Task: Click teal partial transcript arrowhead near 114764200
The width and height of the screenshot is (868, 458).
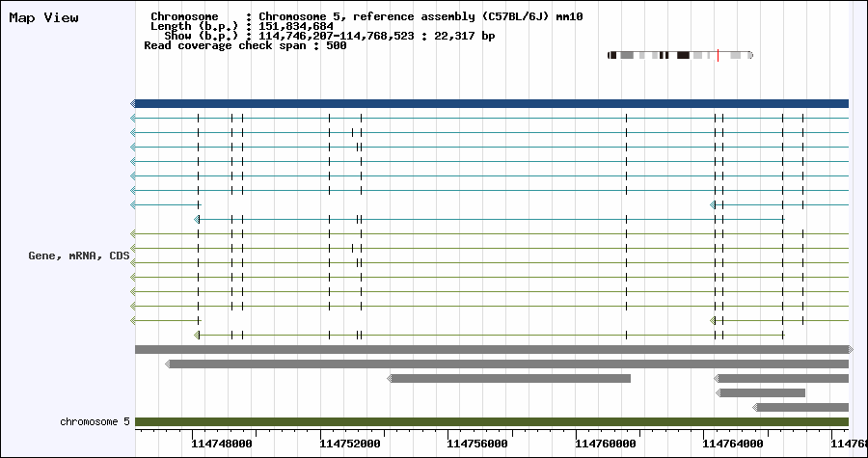Action: (x=713, y=205)
